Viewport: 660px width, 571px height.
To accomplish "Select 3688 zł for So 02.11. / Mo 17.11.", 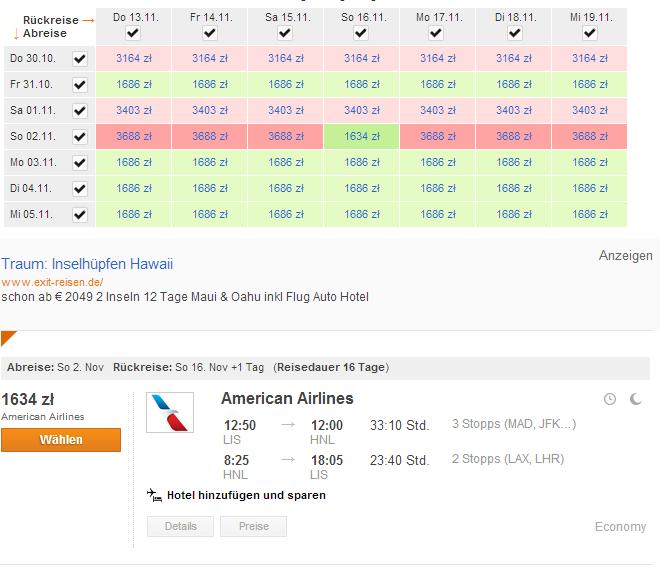I will coord(437,136).
